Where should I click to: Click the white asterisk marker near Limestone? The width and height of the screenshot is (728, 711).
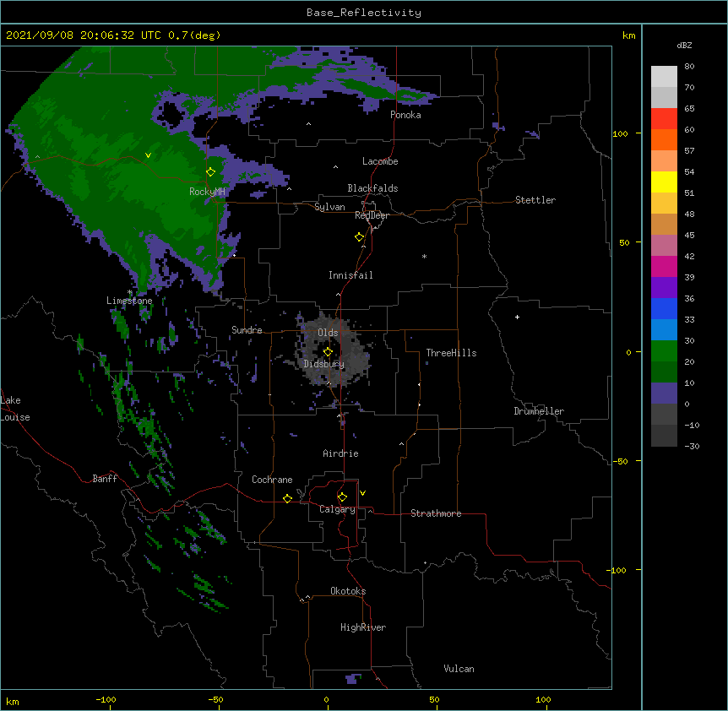coord(130,292)
